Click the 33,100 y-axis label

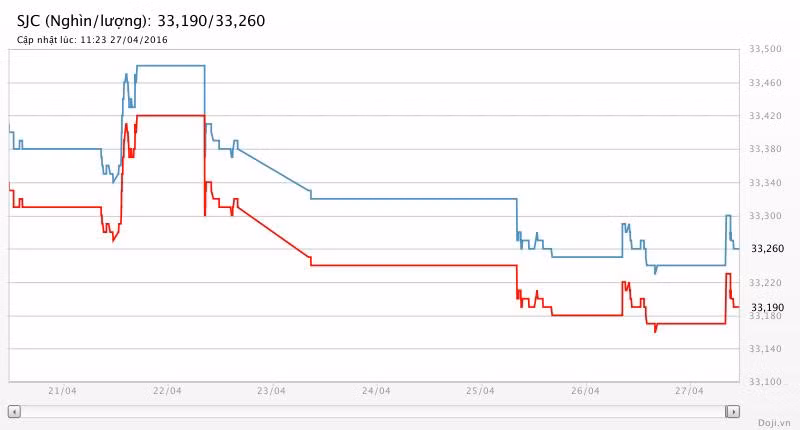click(x=766, y=382)
